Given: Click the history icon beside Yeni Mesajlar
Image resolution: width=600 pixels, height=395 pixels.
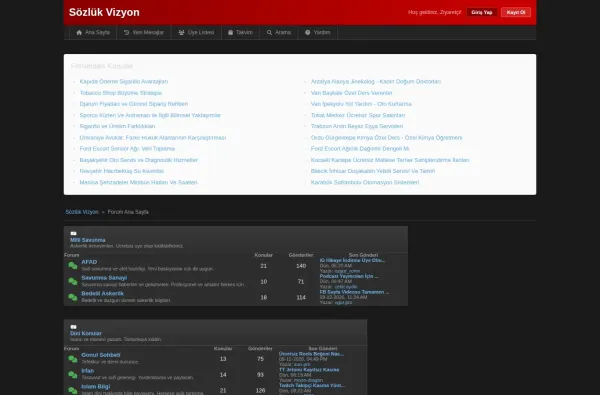Looking at the screenshot, I should [127, 33].
